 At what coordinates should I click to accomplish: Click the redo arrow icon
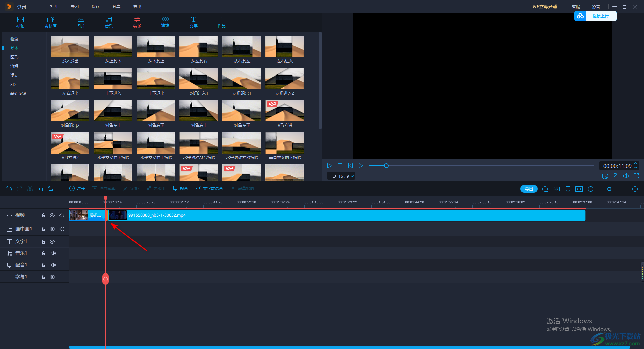click(x=19, y=189)
